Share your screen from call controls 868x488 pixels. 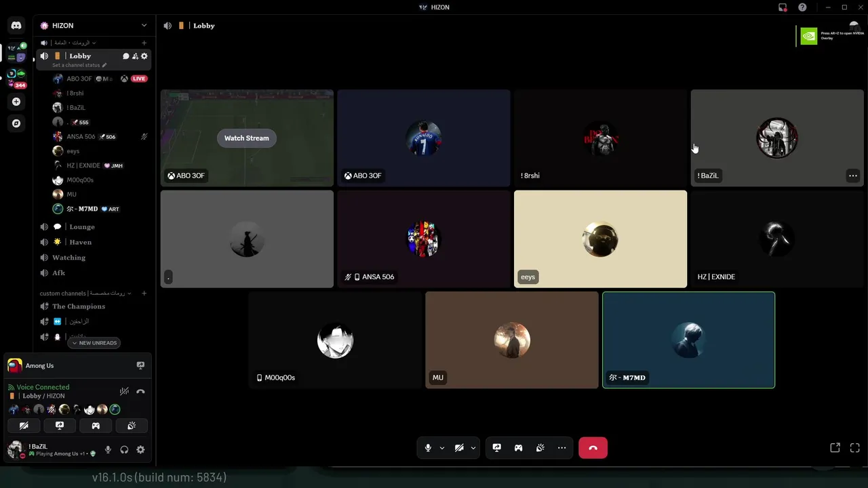click(497, 448)
